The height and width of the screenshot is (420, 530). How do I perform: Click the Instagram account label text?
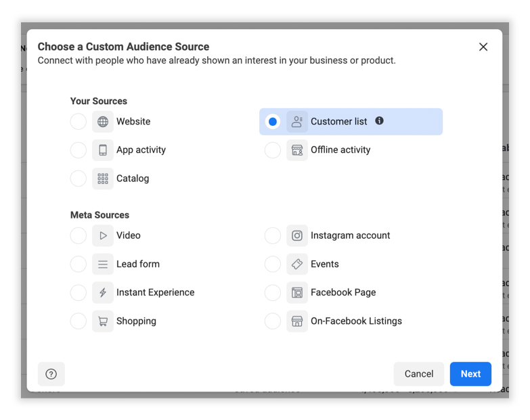[351, 235]
